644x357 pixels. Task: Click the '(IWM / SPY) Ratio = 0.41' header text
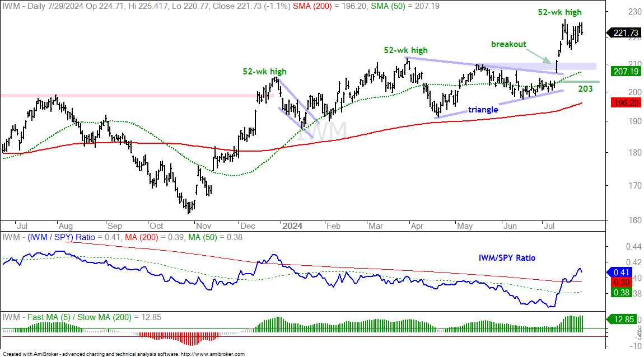coord(74,237)
